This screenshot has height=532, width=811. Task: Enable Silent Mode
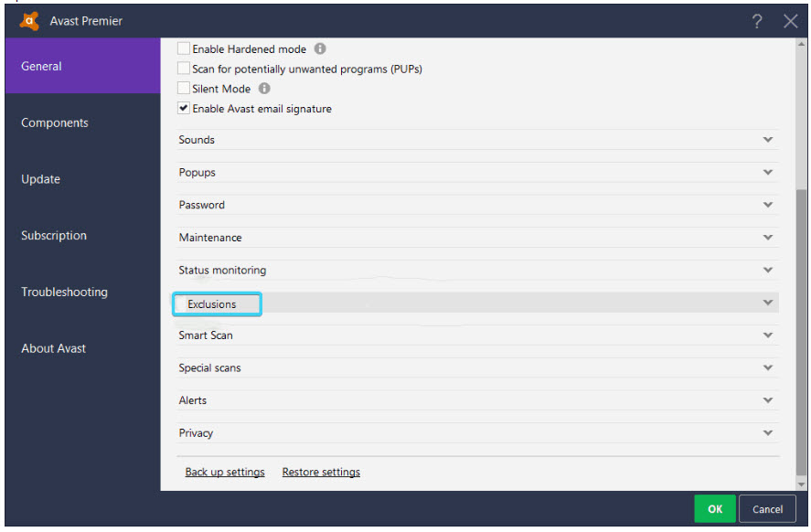coord(183,89)
